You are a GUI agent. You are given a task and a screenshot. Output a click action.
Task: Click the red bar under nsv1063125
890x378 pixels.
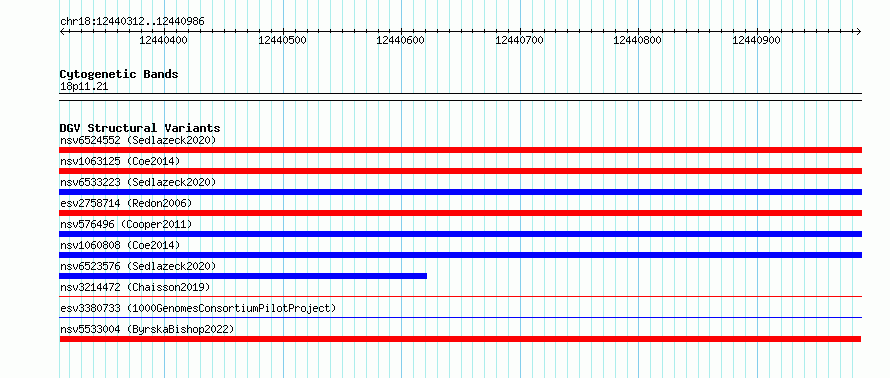460,171
